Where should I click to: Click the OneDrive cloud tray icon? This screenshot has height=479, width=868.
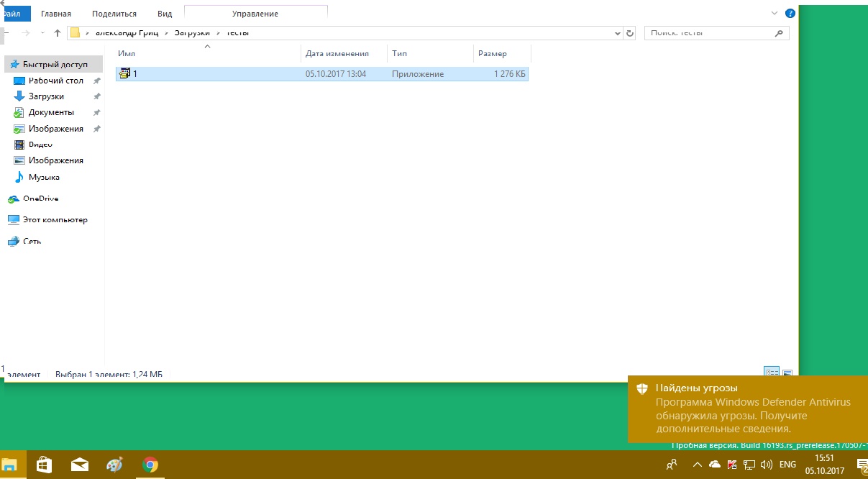click(x=715, y=465)
